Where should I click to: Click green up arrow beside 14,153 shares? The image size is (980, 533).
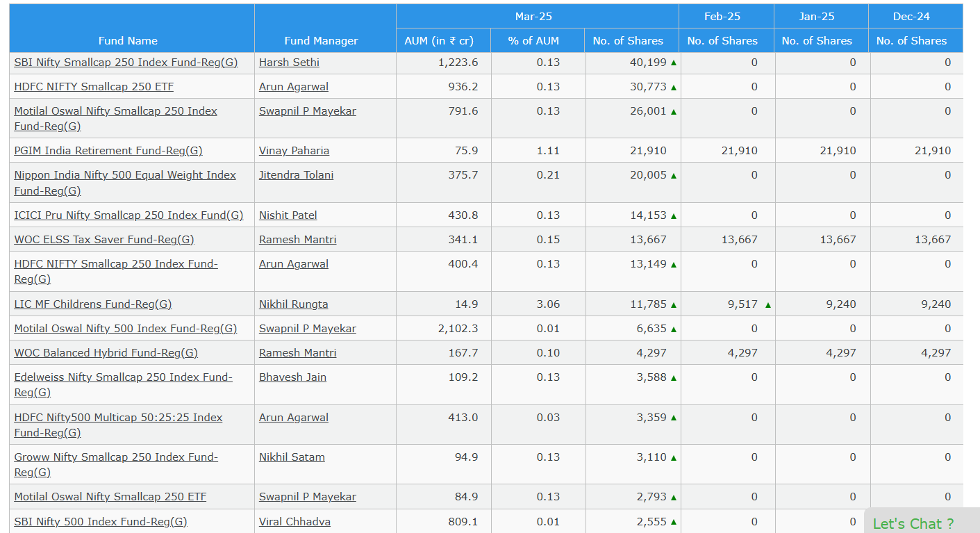click(x=674, y=216)
